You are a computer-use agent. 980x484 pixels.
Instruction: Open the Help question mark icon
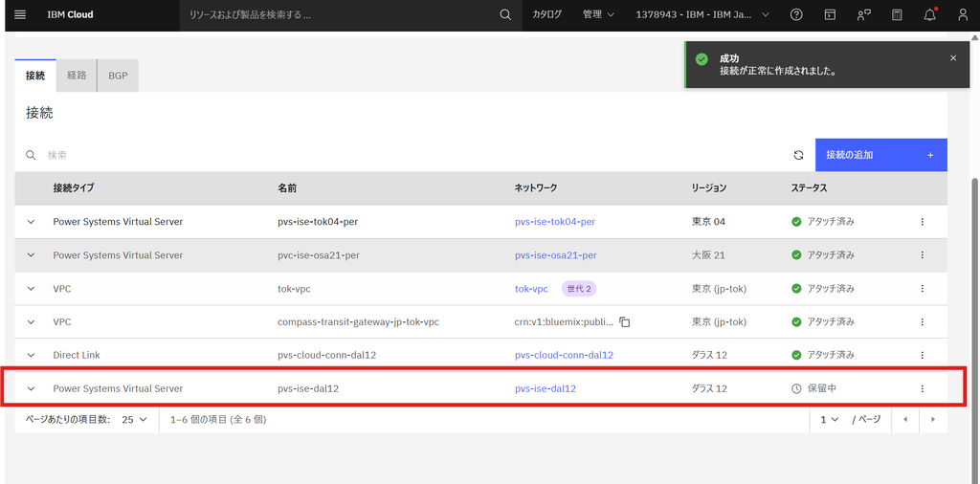pyautogui.click(x=796, y=14)
